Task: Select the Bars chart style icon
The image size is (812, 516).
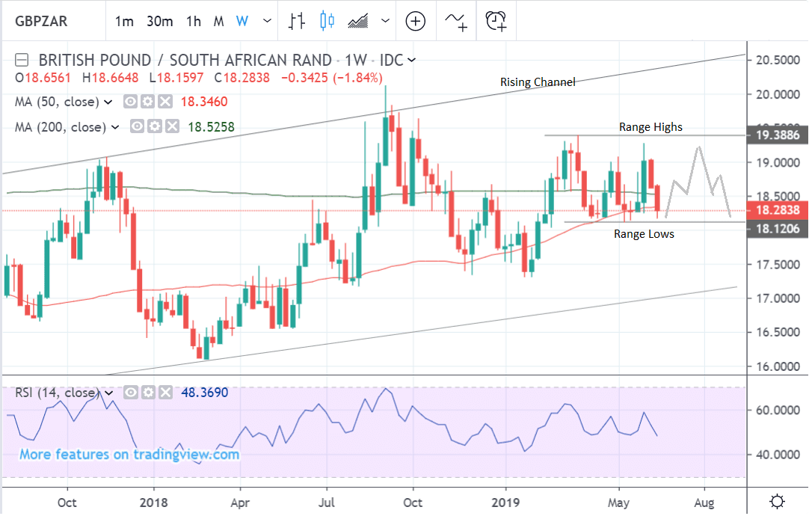Action: 297,21
